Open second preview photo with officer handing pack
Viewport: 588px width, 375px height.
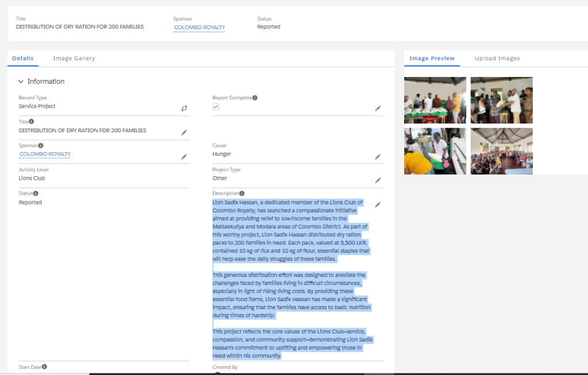click(x=502, y=100)
